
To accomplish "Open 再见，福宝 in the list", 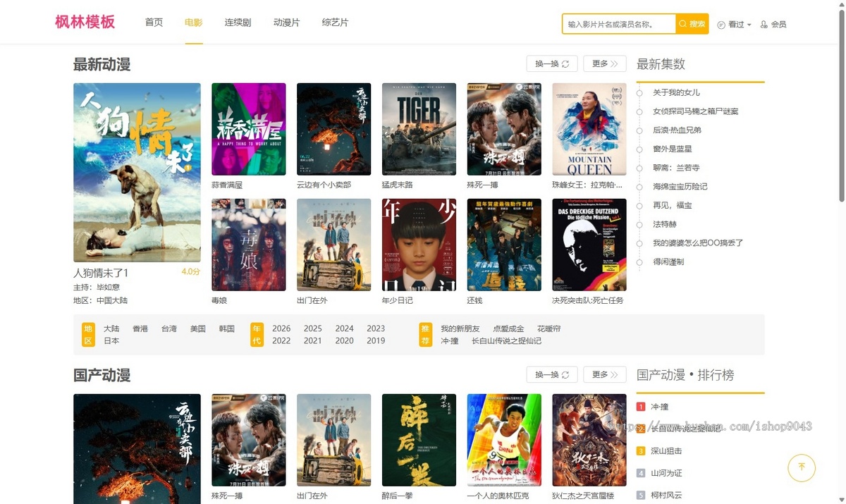I will 673,205.
